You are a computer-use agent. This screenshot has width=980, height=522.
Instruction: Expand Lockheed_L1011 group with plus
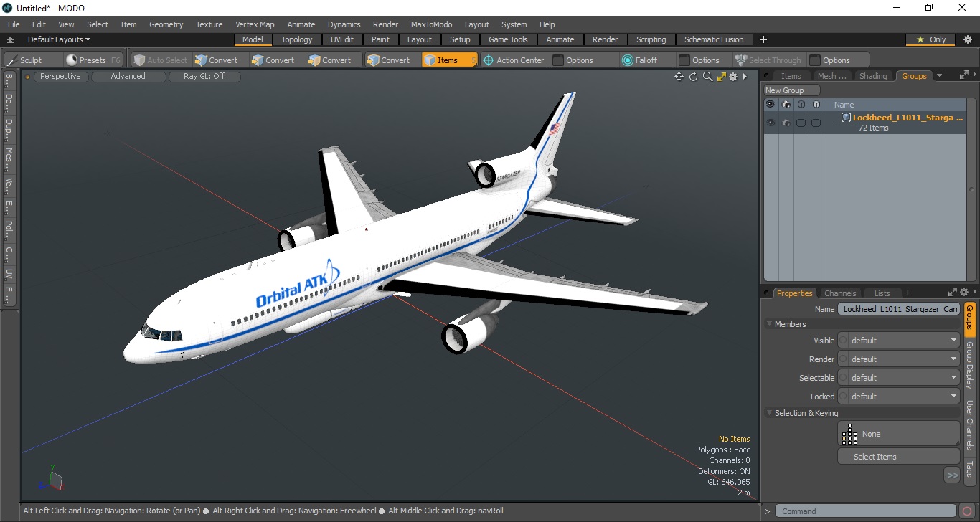pos(836,123)
